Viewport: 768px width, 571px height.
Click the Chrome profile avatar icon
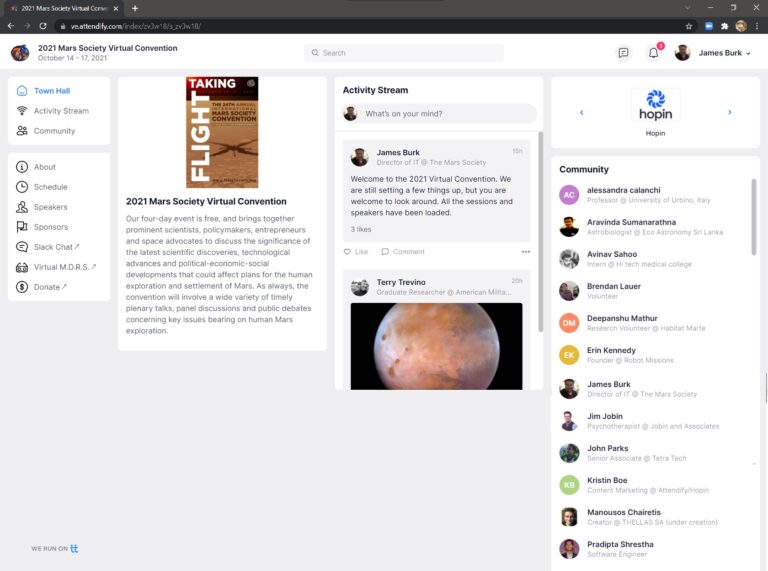(741, 26)
